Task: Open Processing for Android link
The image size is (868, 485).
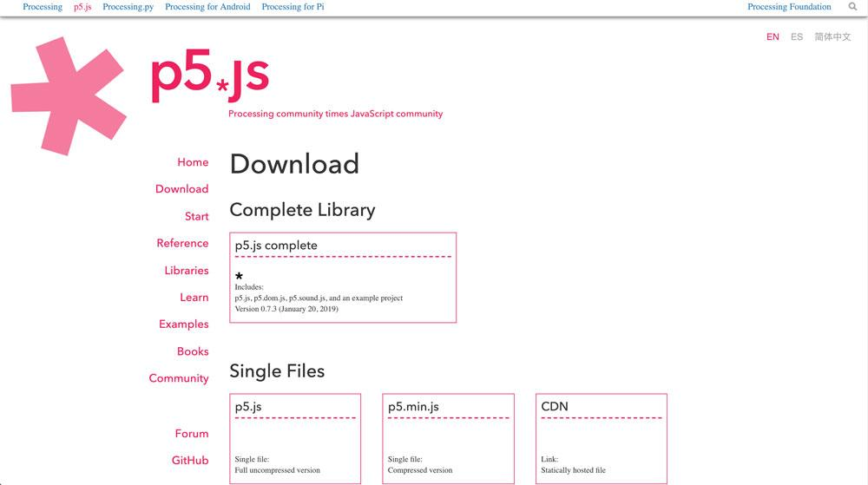Action: [207, 7]
